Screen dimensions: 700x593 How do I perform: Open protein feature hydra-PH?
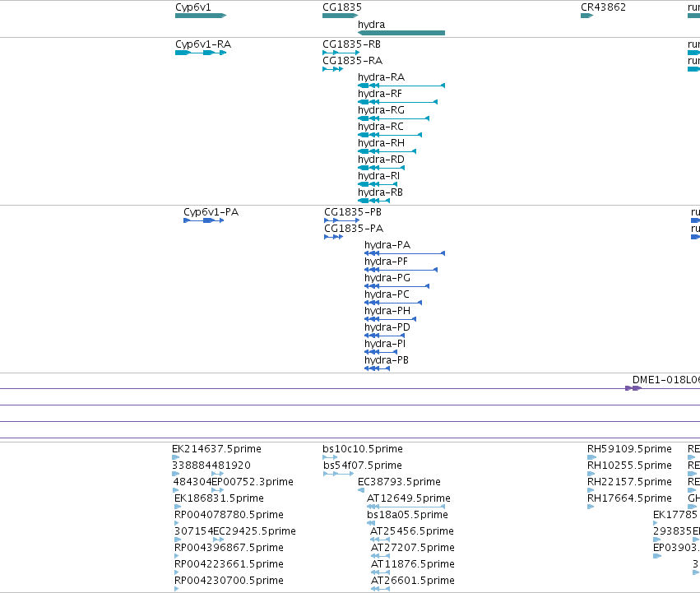(x=390, y=319)
